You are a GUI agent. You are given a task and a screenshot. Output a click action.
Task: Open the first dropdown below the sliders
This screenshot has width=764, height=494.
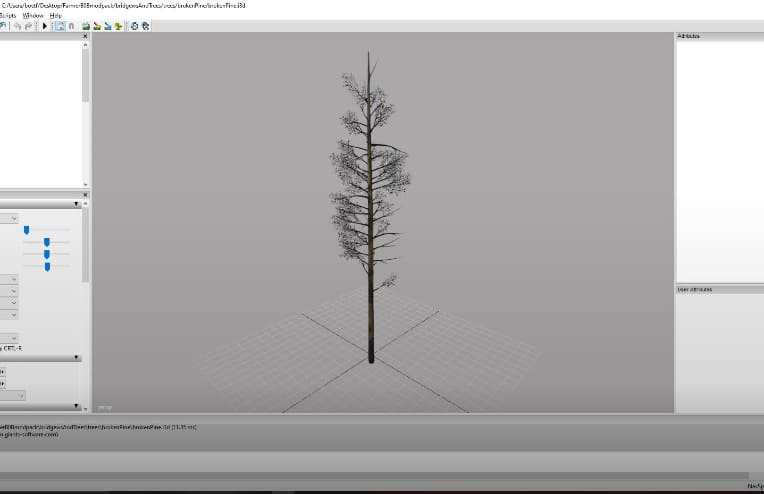coord(13,279)
